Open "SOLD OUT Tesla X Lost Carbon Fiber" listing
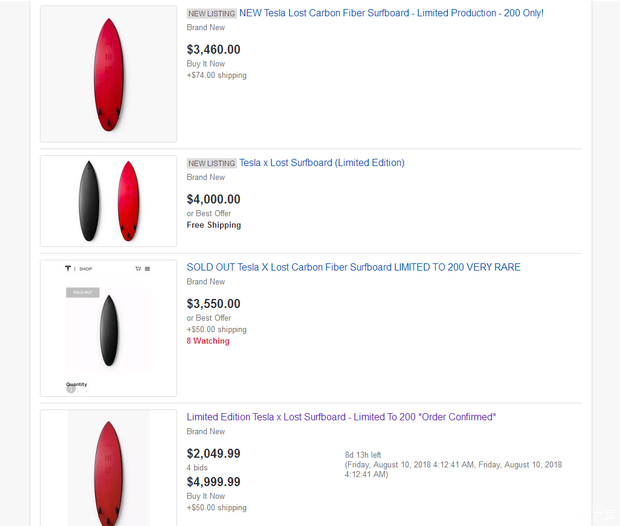 pyautogui.click(x=353, y=267)
